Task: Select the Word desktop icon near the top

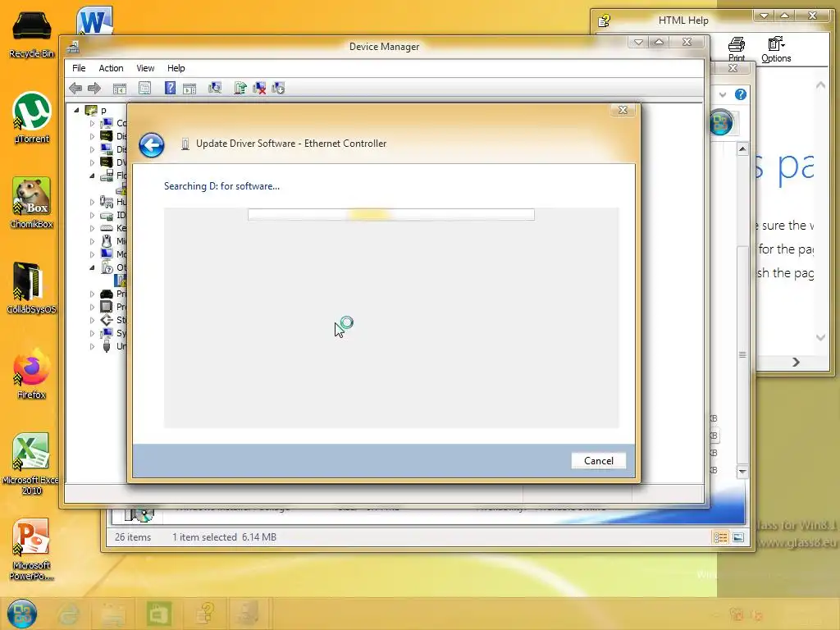Action: tap(94, 21)
